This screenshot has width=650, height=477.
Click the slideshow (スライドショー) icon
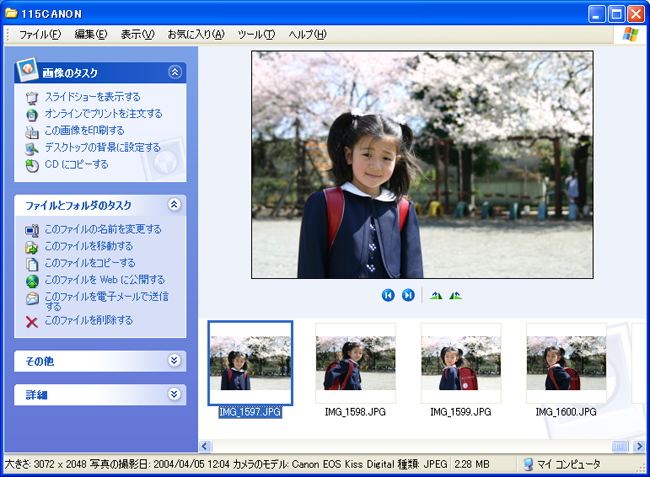point(32,98)
